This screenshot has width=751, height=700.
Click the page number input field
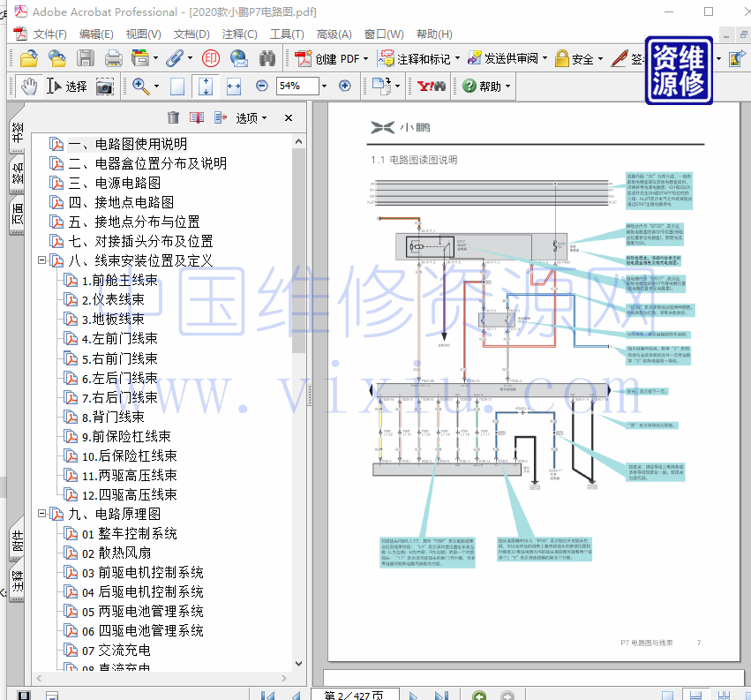point(349,695)
